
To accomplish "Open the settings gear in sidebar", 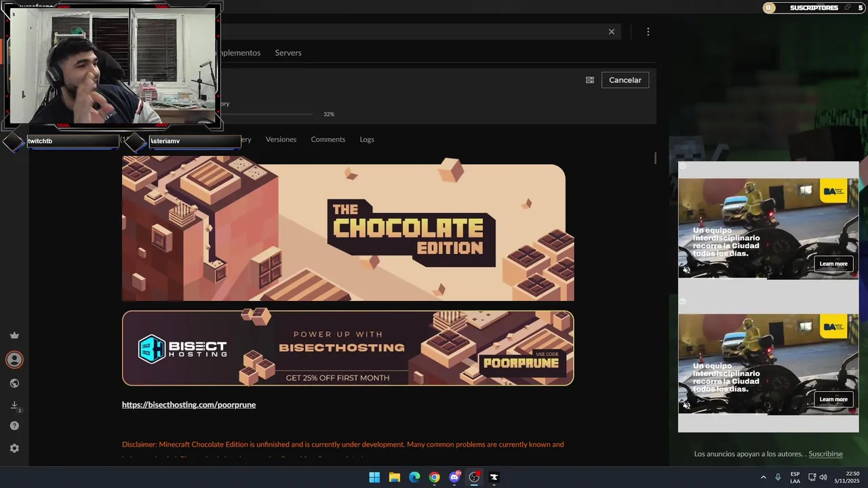I will coord(14,448).
